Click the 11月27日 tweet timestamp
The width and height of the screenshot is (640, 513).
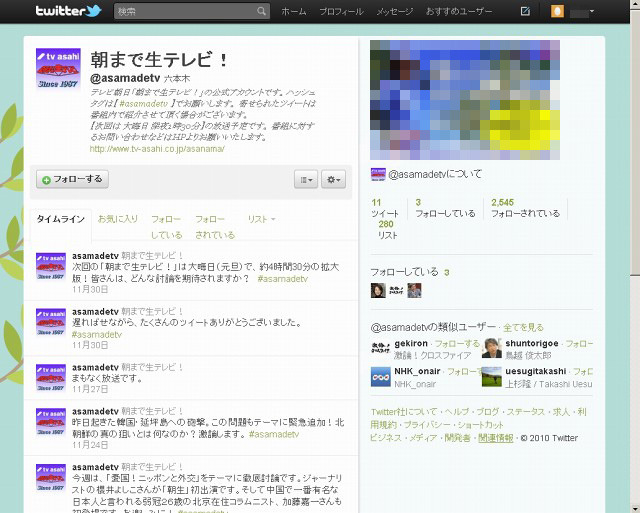[x=90, y=389]
